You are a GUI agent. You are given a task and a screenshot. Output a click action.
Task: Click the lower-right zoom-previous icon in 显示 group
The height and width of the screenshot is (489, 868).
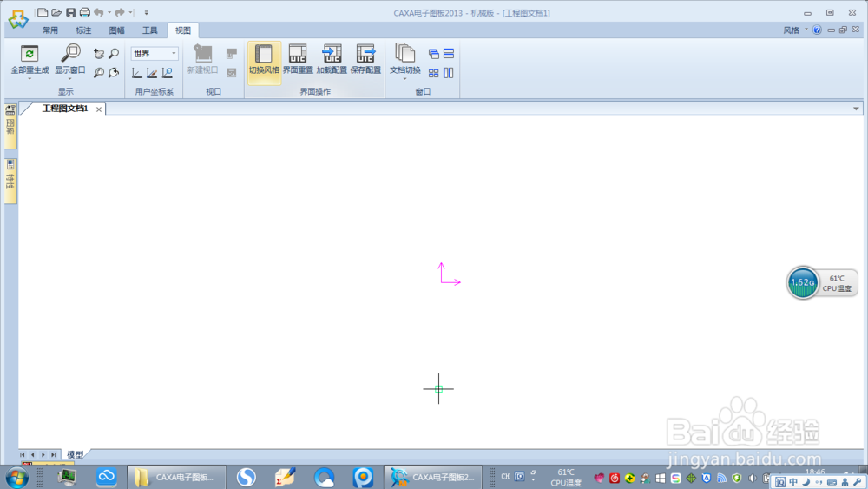point(114,73)
